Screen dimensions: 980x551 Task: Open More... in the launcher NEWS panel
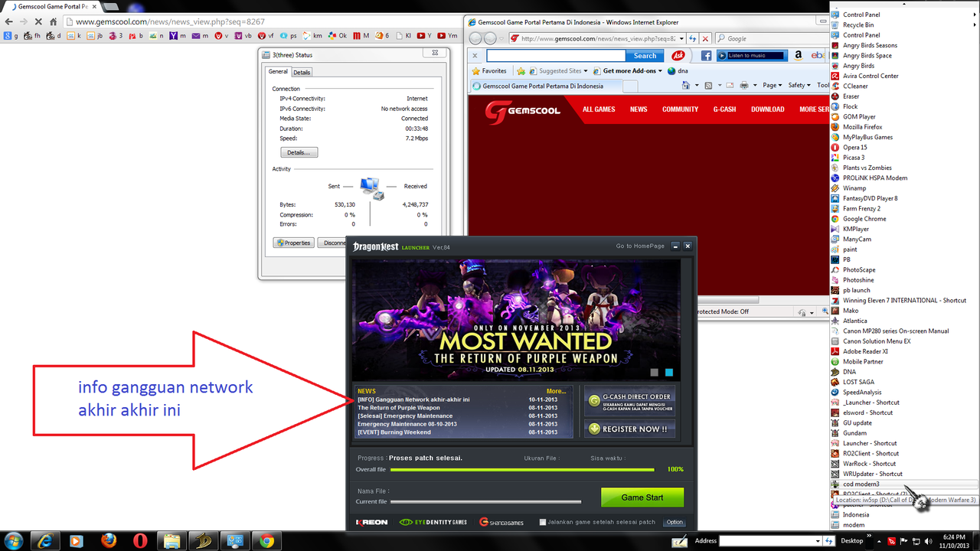click(x=555, y=390)
